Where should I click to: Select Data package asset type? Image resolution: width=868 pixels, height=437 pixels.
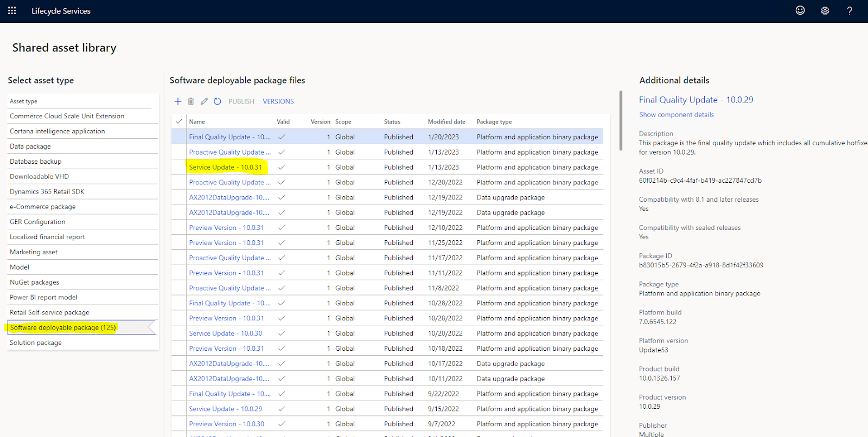(x=83, y=146)
